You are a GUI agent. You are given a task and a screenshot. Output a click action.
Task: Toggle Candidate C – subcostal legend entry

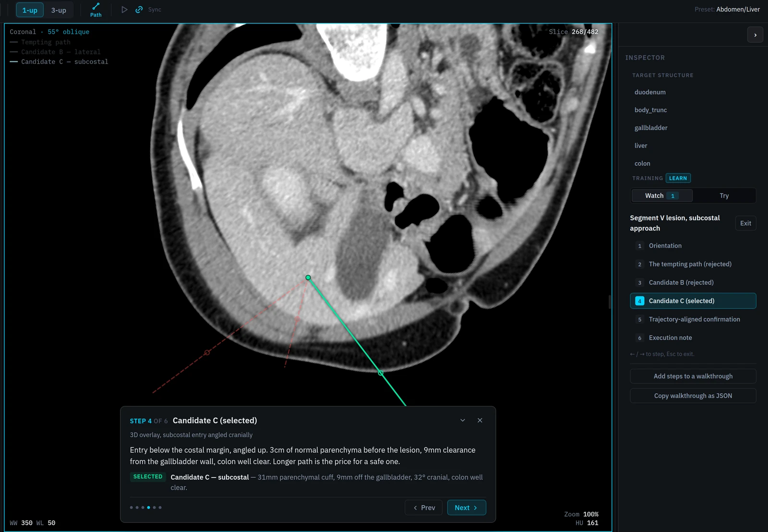pos(59,61)
